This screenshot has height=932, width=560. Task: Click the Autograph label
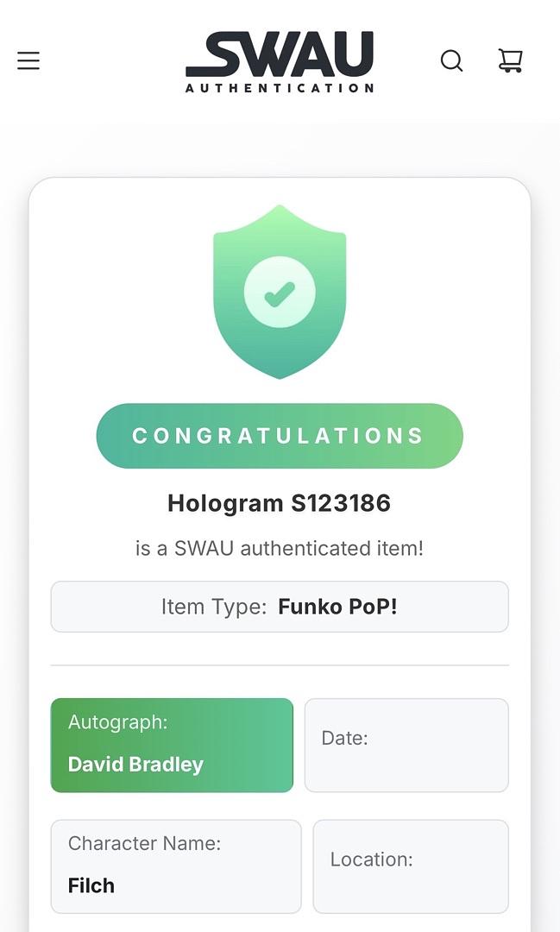click(117, 722)
